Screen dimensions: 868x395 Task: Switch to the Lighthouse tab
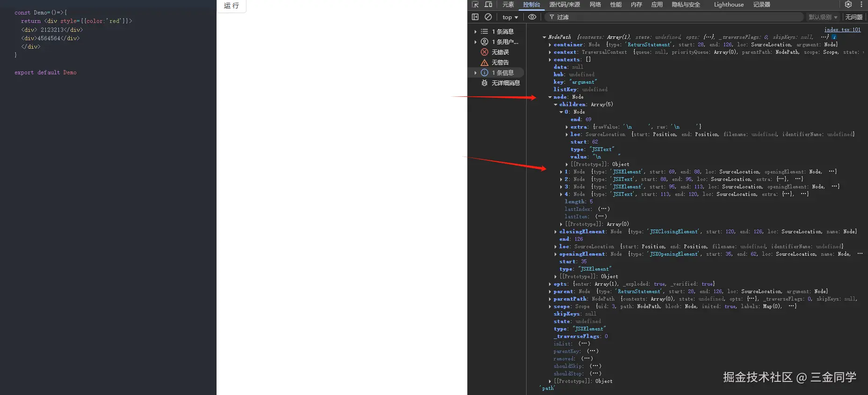click(x=729, y=5)
